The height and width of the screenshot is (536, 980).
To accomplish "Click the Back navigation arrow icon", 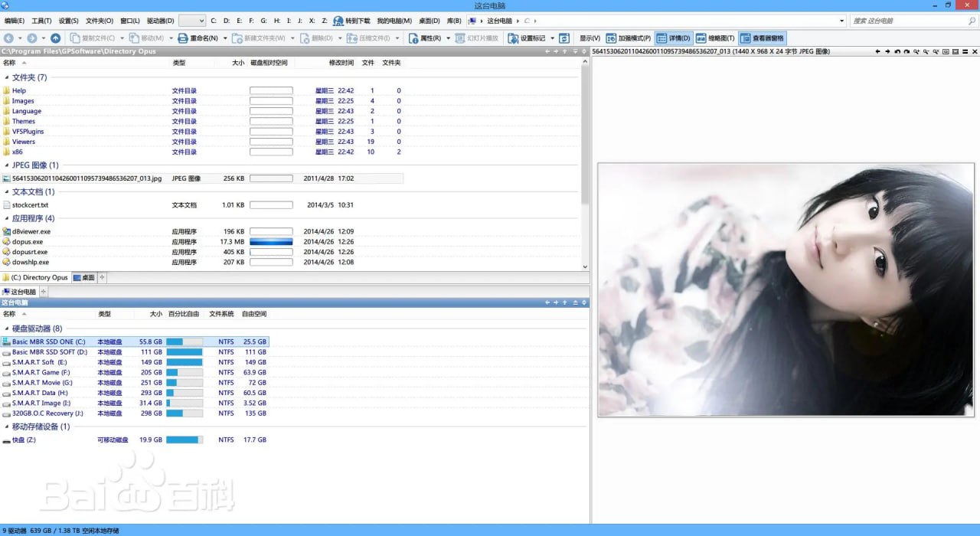I will tap(8, 38).
